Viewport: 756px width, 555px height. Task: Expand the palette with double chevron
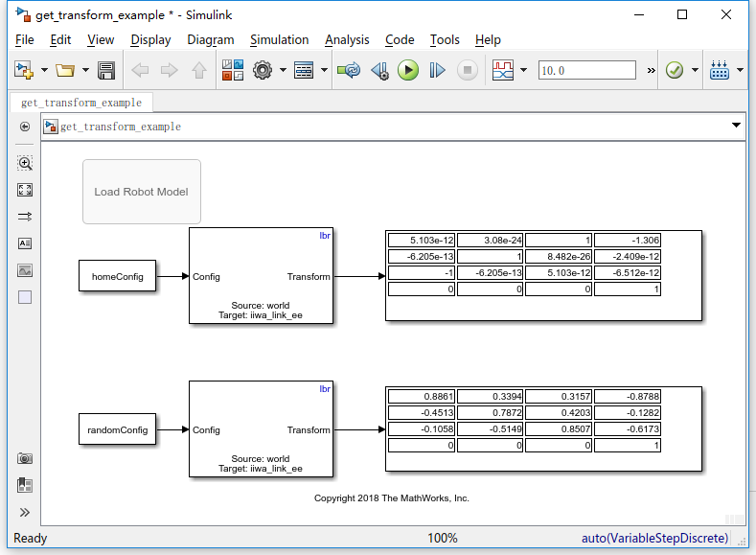25,512
